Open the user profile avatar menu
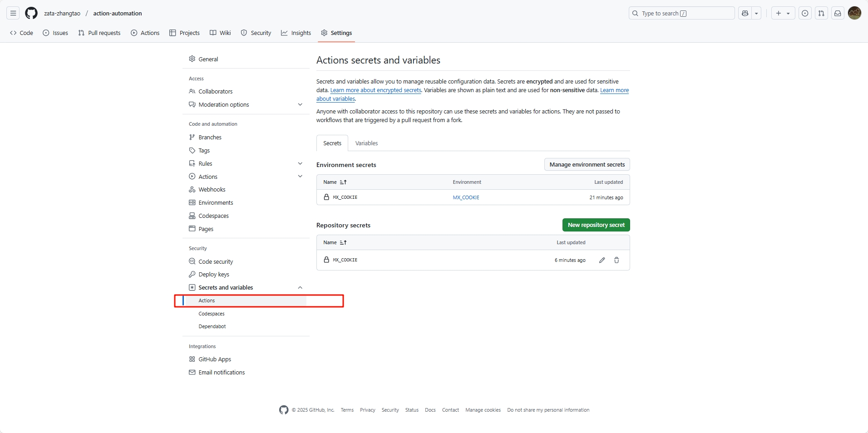This screenshot has height=433, width=868. coord(854,13)
